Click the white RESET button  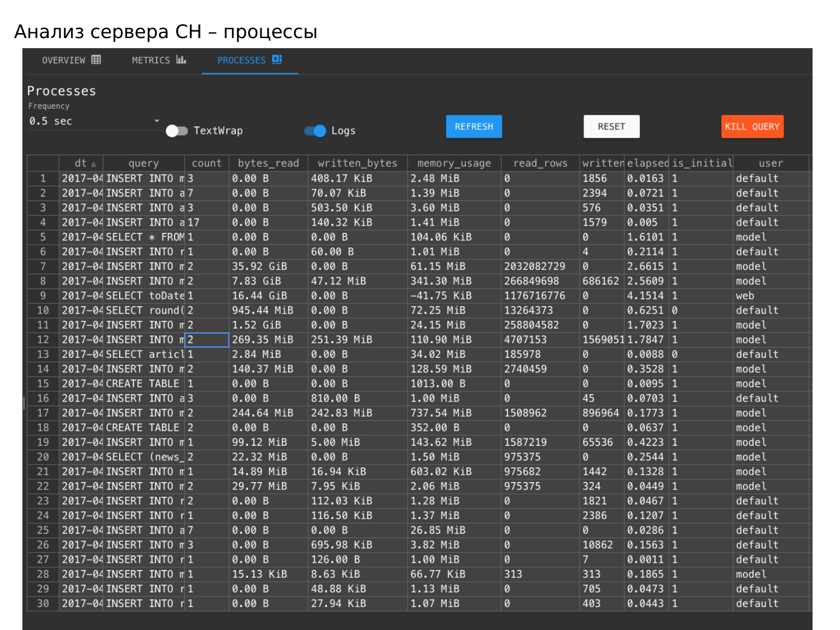[x=612, y=127]
